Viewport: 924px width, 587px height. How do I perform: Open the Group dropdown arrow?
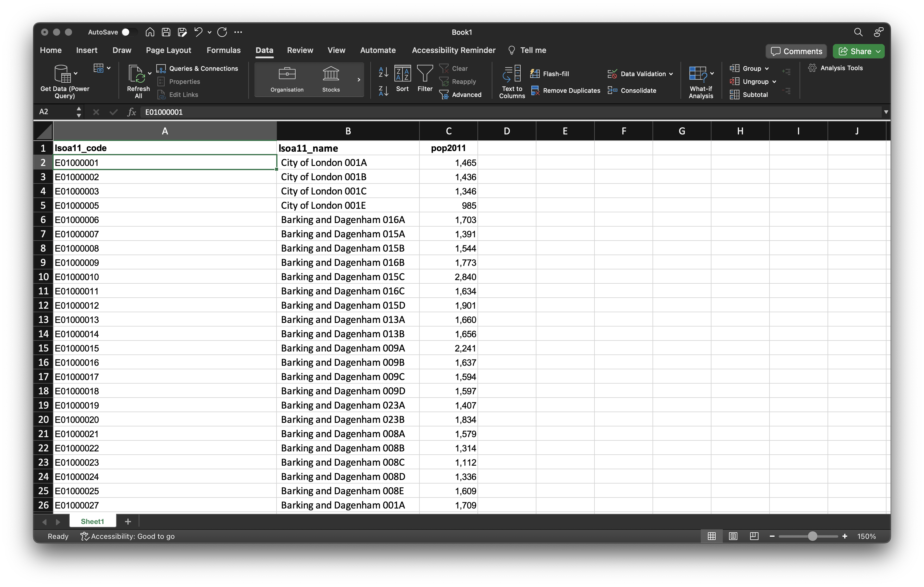point(766,69)
